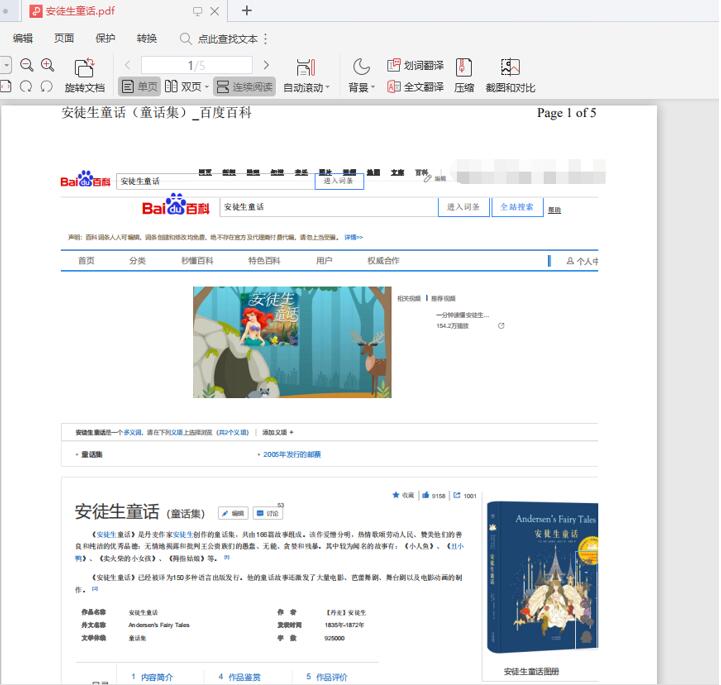The height and width of the screenshot is (685, 721).
Task: Click the large Baidu Baike logo
Action: 176,205
